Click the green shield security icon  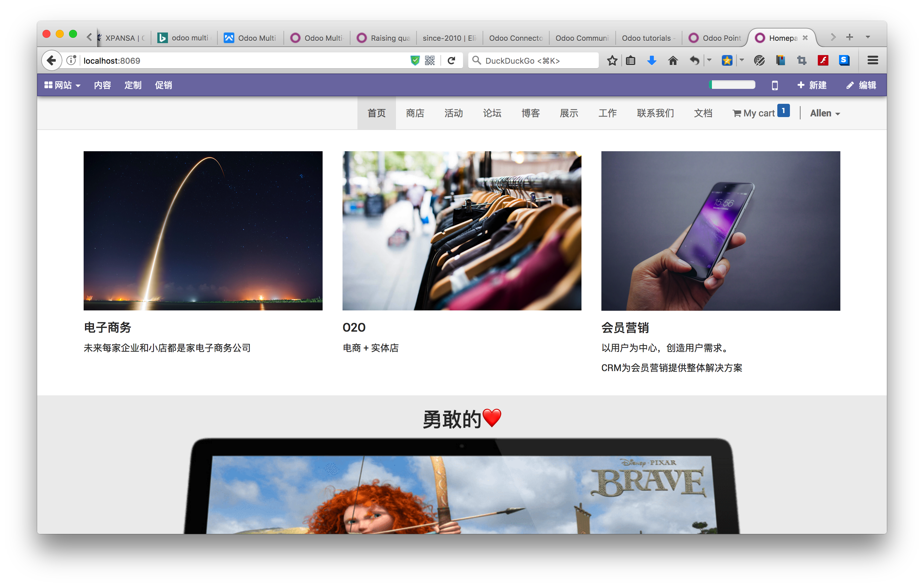(x=415, y=61)
